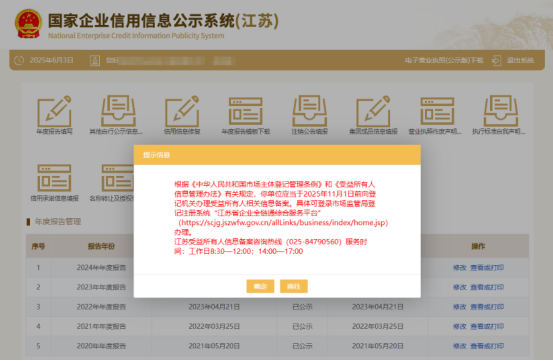Viewport: 553px width, 361px height.
Task: Click 修改 for 2024年年度报告
Action: tap(460, 268)
